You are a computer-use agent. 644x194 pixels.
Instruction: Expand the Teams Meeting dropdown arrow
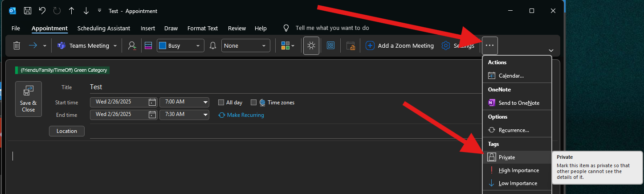pos(115,45)
